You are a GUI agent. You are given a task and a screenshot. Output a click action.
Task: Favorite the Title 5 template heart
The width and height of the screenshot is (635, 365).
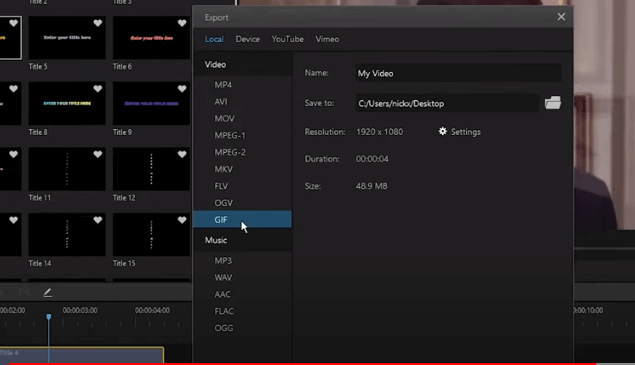(x=98, y=23)
